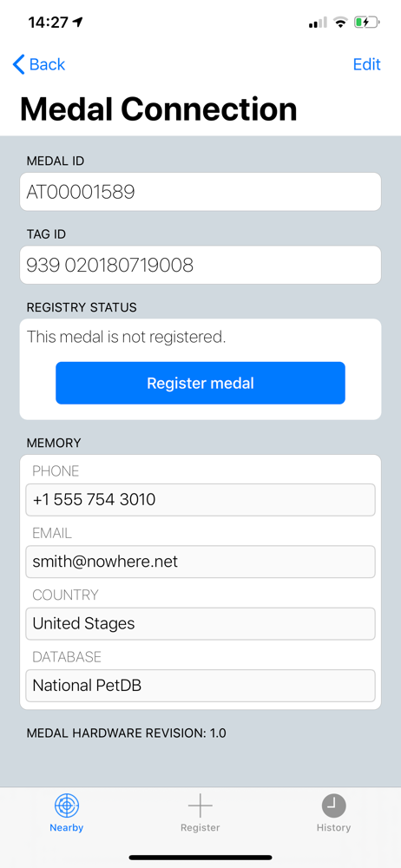The width and height of the screenshot is (401, 868).
Task: Tap the Register plus icon
Action: (200, 806)
